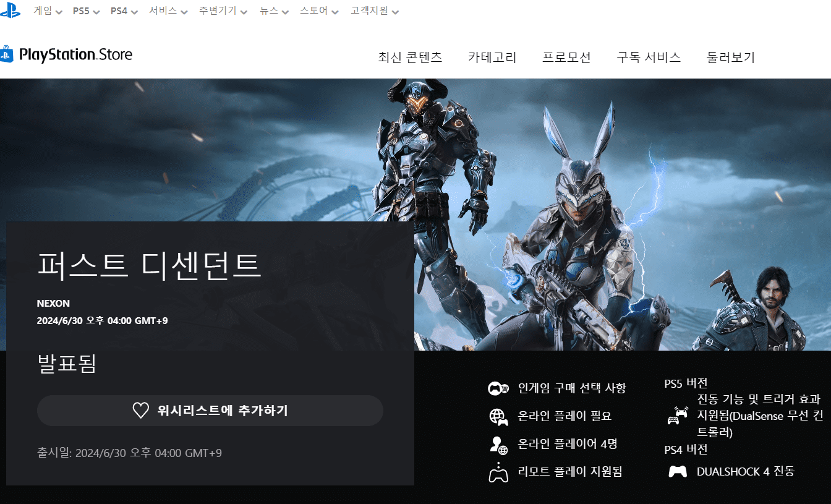Click 위시리스트에 추가하기 button
This screenshot has width=831, height=504.
(210, 411)
